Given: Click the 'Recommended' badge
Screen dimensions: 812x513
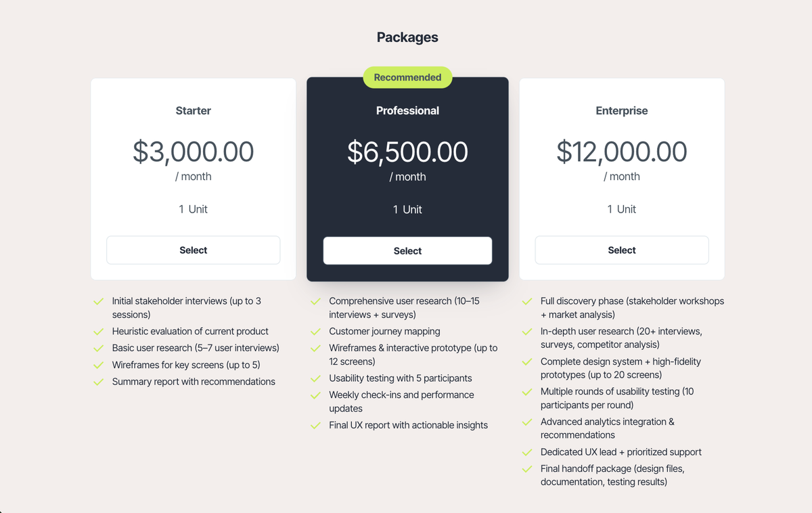Looking at the screenshot, I should tap(407, 77).
